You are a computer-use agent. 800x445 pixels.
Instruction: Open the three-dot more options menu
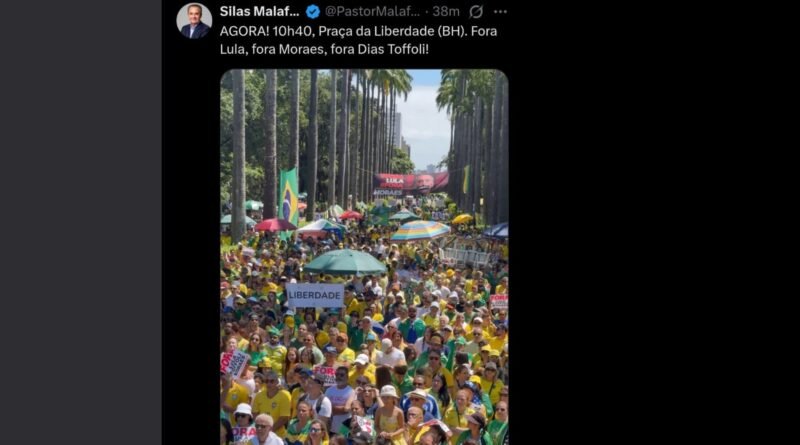[501, 12]
